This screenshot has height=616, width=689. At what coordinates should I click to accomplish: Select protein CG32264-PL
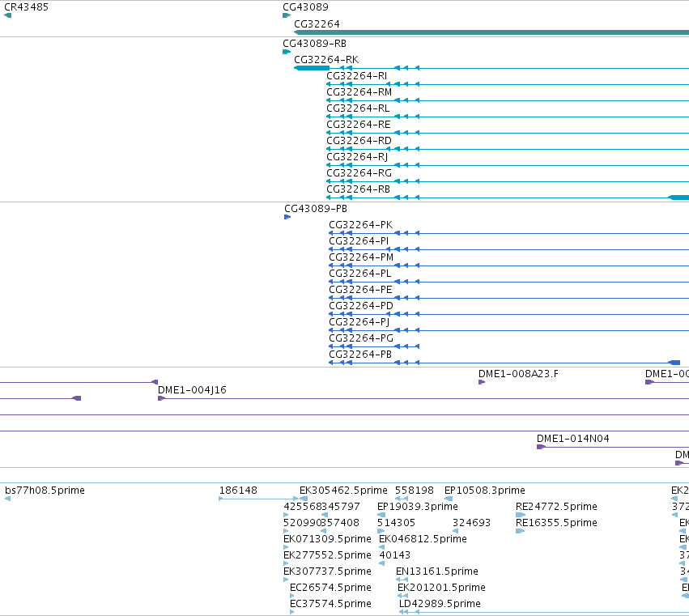click(359, 274)
